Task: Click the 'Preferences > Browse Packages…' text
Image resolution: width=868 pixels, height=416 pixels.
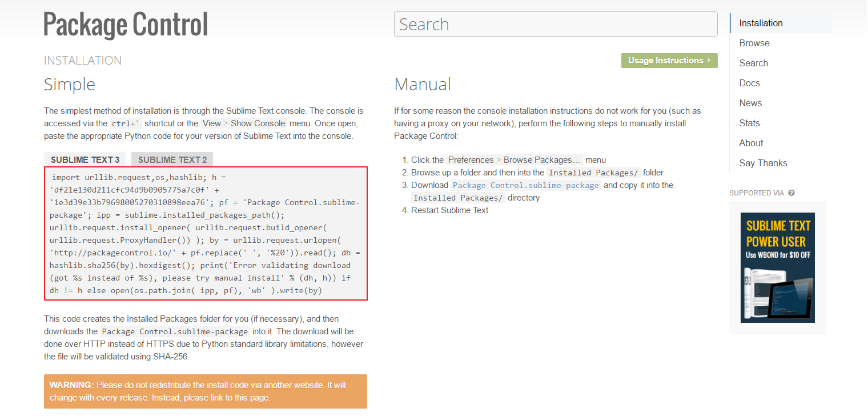Action: [515, 160]
